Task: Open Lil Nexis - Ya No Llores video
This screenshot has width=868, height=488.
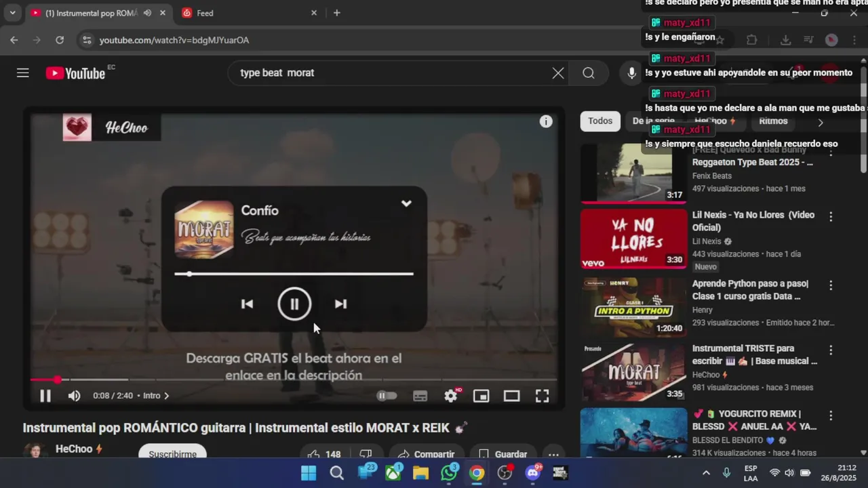Action: pos(753,221)
